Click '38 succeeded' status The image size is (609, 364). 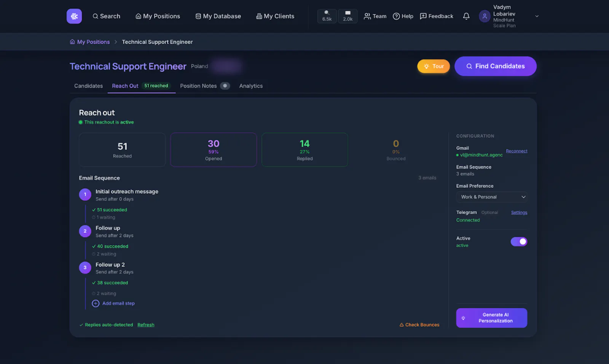(110, 283)
